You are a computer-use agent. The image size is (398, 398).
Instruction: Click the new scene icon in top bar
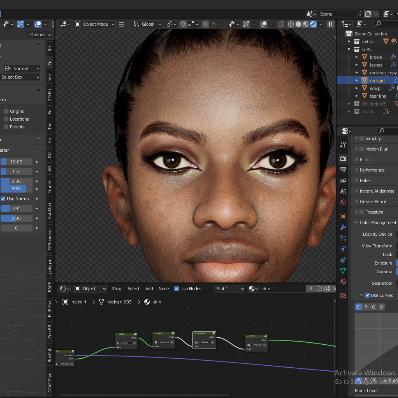(368, 14)
